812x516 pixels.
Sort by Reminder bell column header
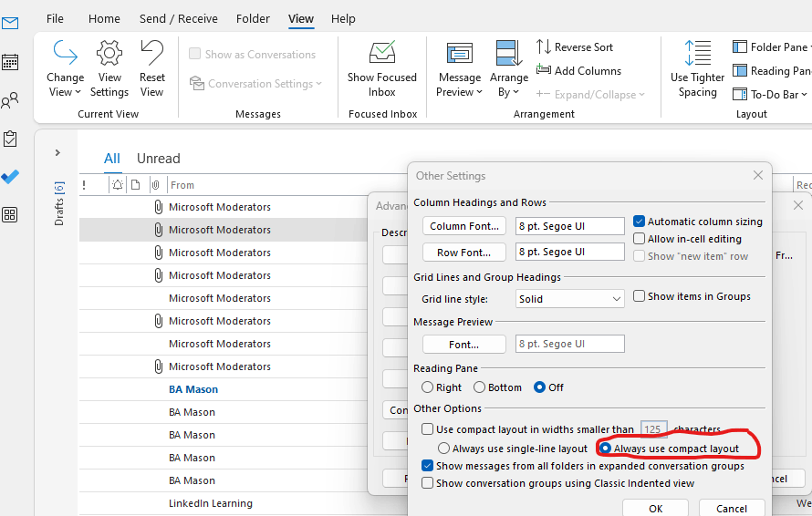118,185
